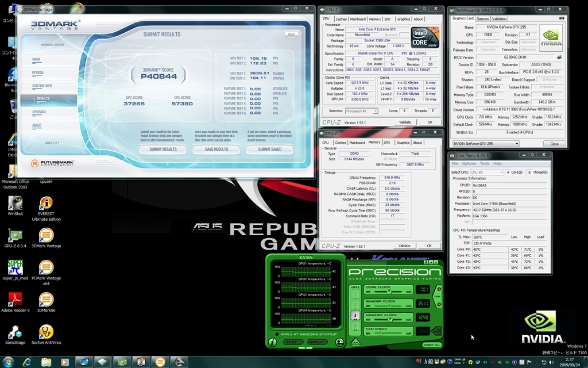Click the Sync triangle icon in Precision
The width and height of the screenshot is (588, 368).
(355, 342)
